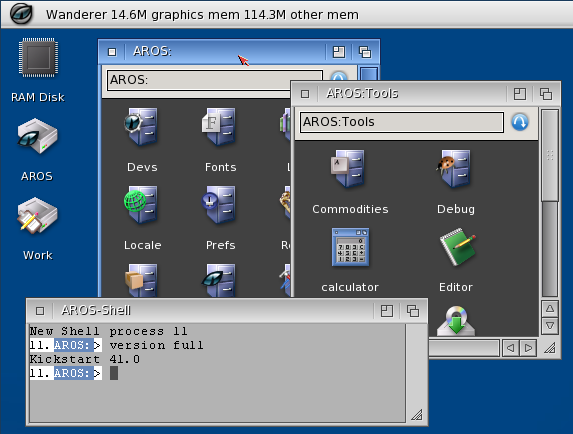Open the Devs drawer in AROS window
This screenshot has width=573, height=434.
pyautogui.click(x=142, y=126)
